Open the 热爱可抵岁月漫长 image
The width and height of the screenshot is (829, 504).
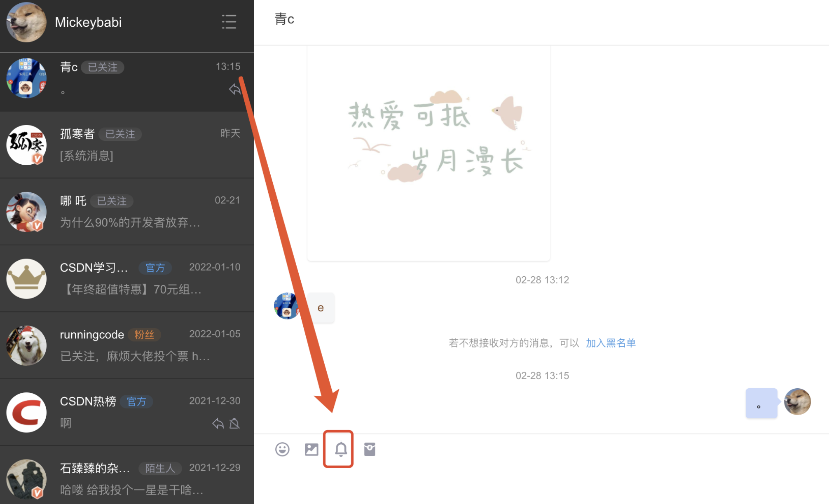(x=429, y=153)
